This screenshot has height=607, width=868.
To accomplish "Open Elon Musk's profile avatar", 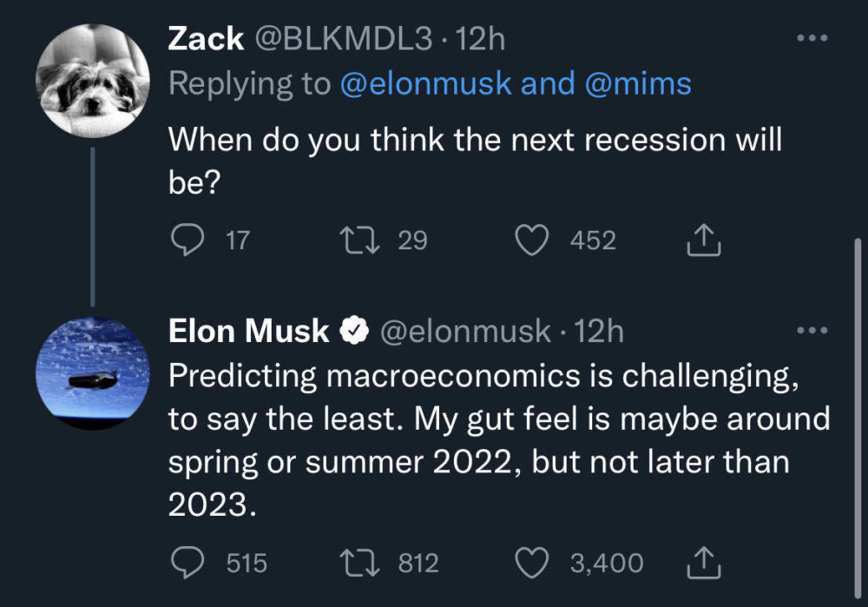I will pyautogui.click(x=93, y=373).
